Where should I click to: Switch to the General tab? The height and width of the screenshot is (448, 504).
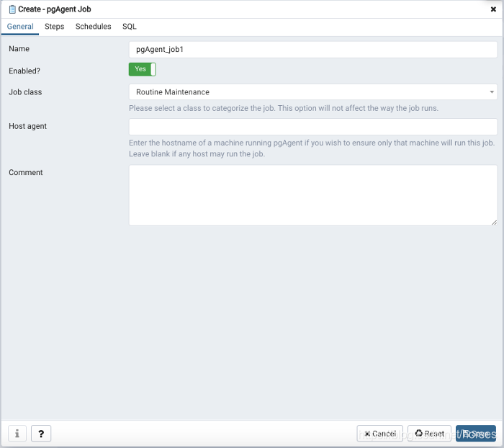20,27
